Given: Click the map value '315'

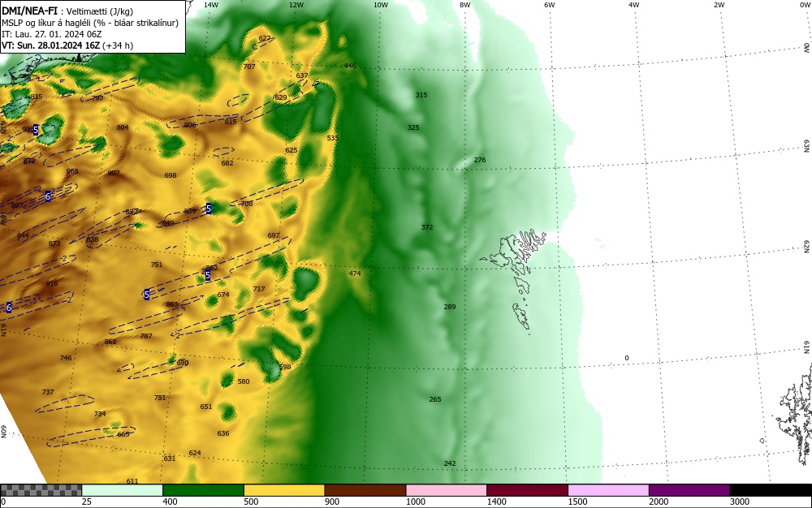Looking at the screenshot, I should point(421,95).
